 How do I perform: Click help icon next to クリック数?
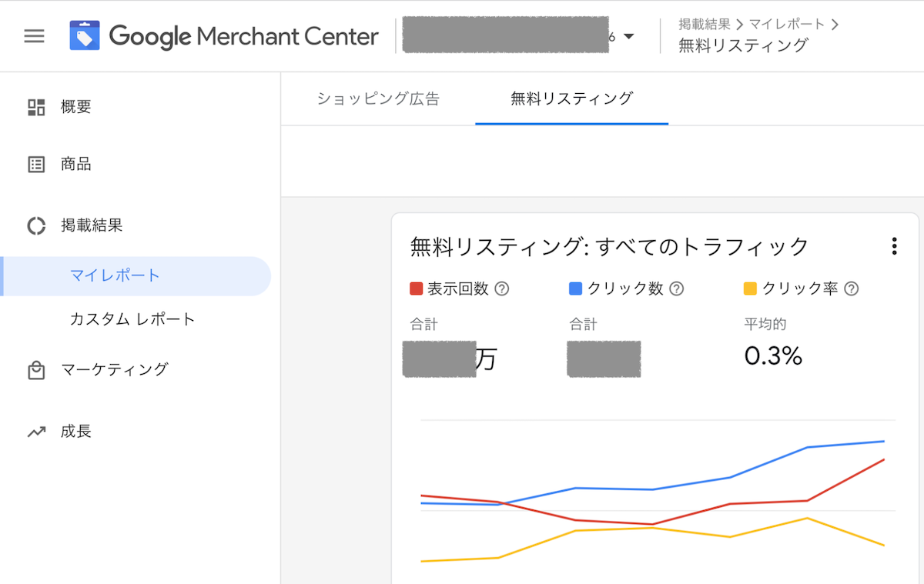click(677, 289)
